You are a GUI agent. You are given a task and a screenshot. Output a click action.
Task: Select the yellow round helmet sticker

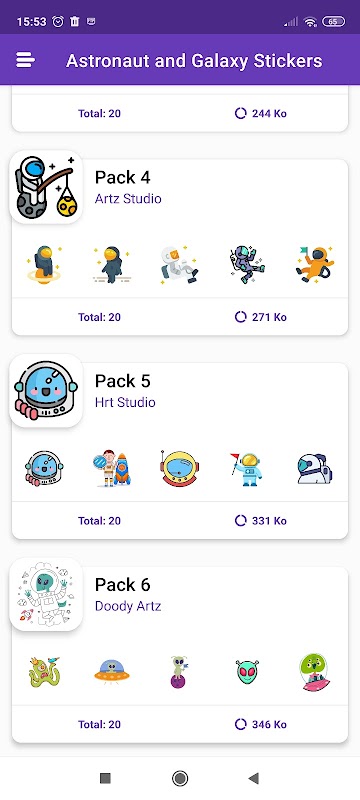pos(179,468)
